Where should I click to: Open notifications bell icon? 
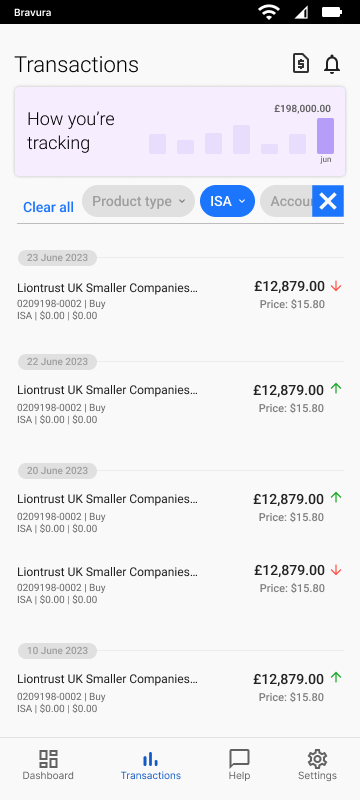tap(332, 64)
